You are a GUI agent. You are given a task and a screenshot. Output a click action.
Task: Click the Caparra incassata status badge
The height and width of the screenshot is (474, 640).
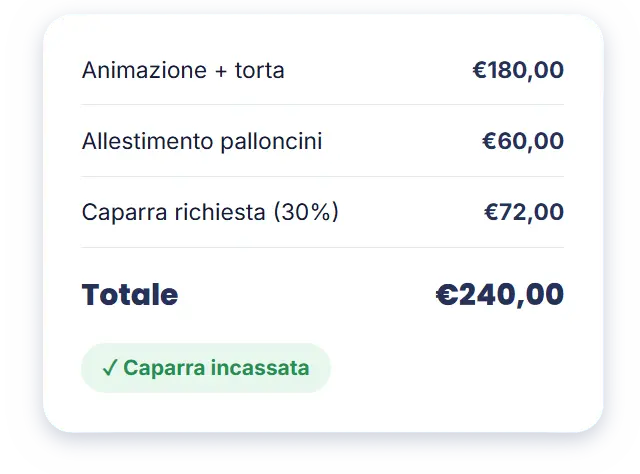click(x=206, y=368)
